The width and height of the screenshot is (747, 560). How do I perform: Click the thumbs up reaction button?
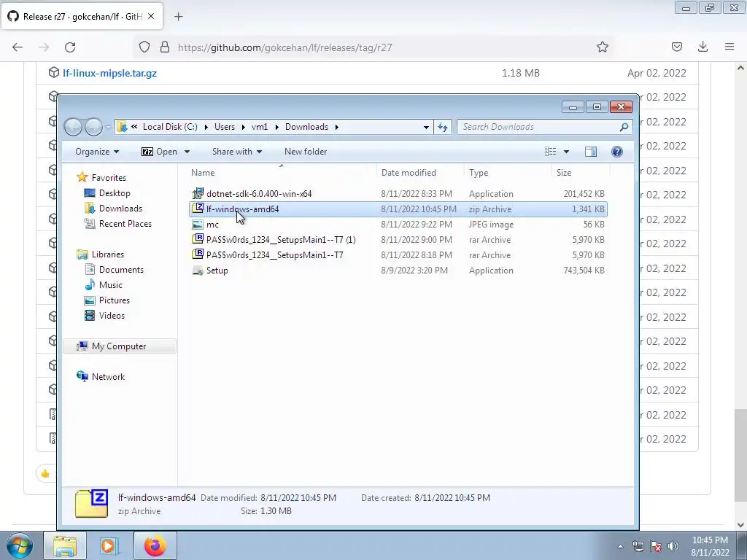pos(45,473)
